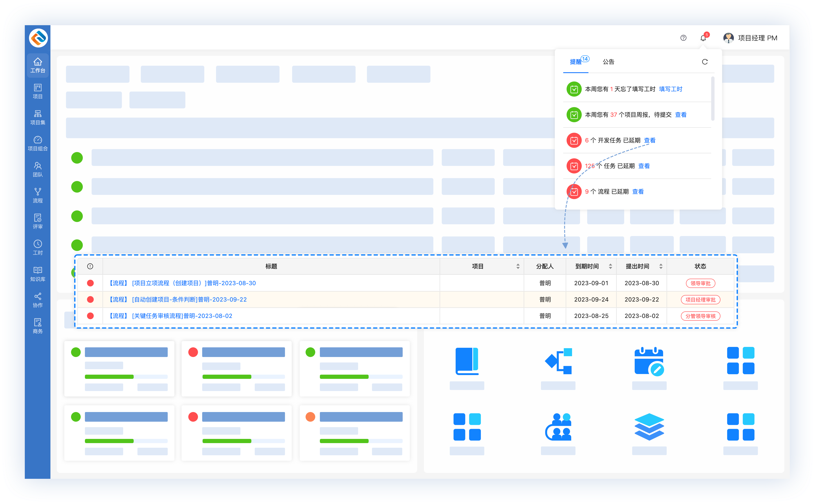
Task: Click the notification bell icon
Action: [x=703, y=38]
